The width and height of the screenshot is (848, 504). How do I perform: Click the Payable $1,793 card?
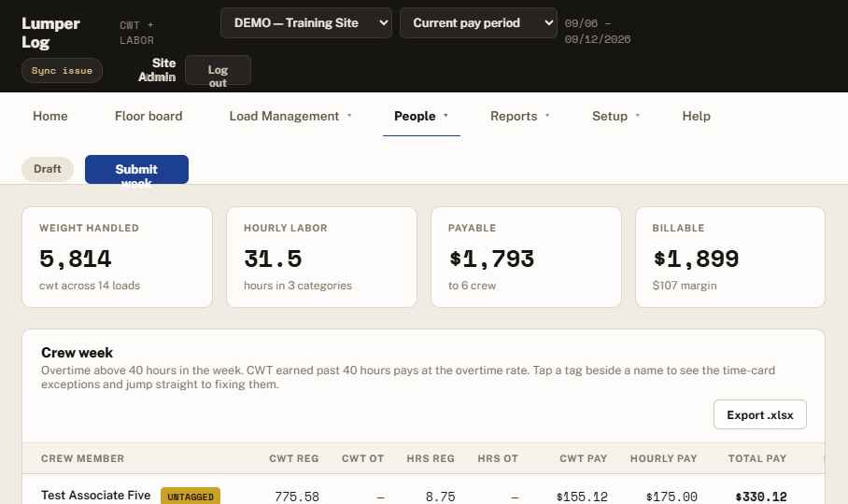pos(526,257)
